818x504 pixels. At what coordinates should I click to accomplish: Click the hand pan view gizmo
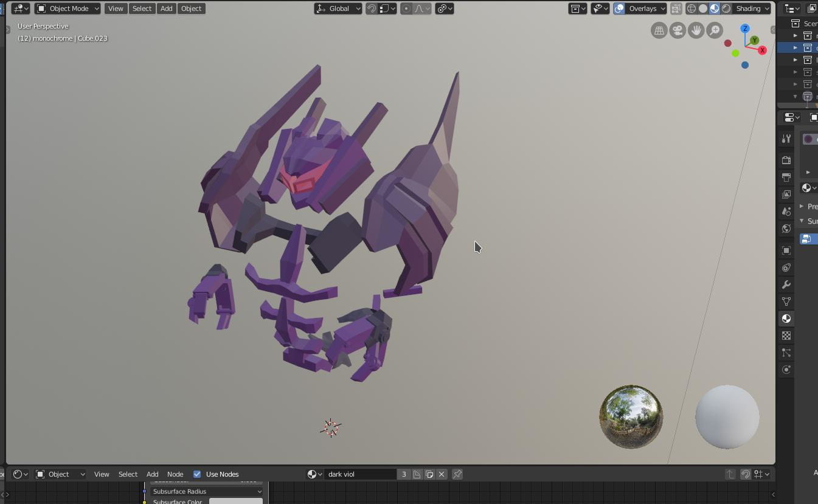pyautogui.click(x=696, y=30)
